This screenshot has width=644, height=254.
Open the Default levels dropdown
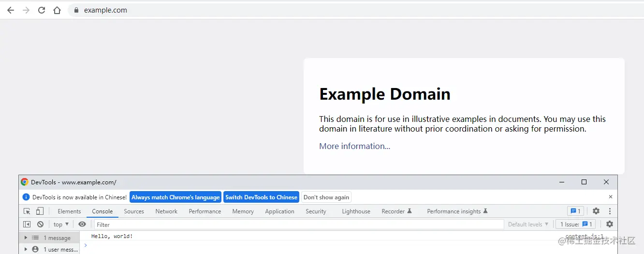tap(528, 224)
